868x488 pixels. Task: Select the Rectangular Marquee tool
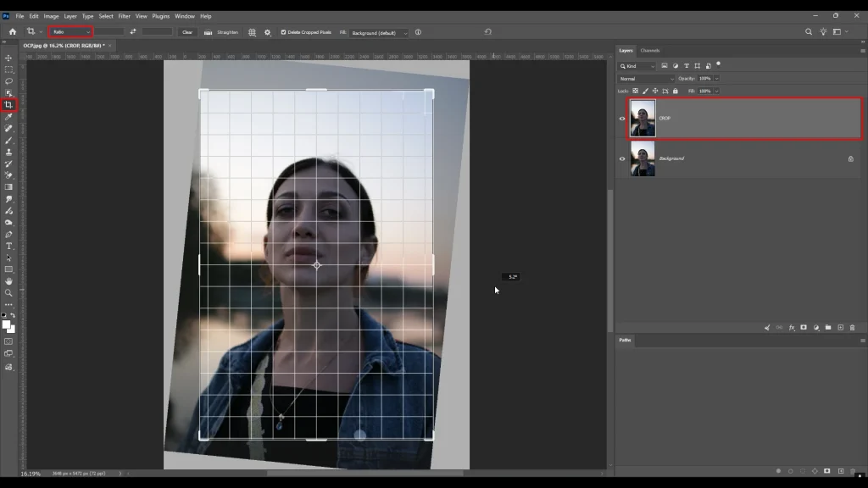8,69
